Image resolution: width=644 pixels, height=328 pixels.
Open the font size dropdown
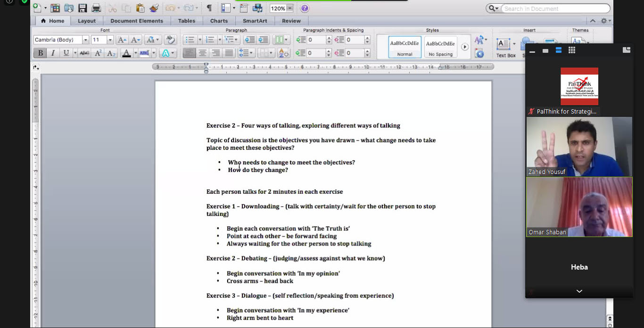[x=110, y=40]
